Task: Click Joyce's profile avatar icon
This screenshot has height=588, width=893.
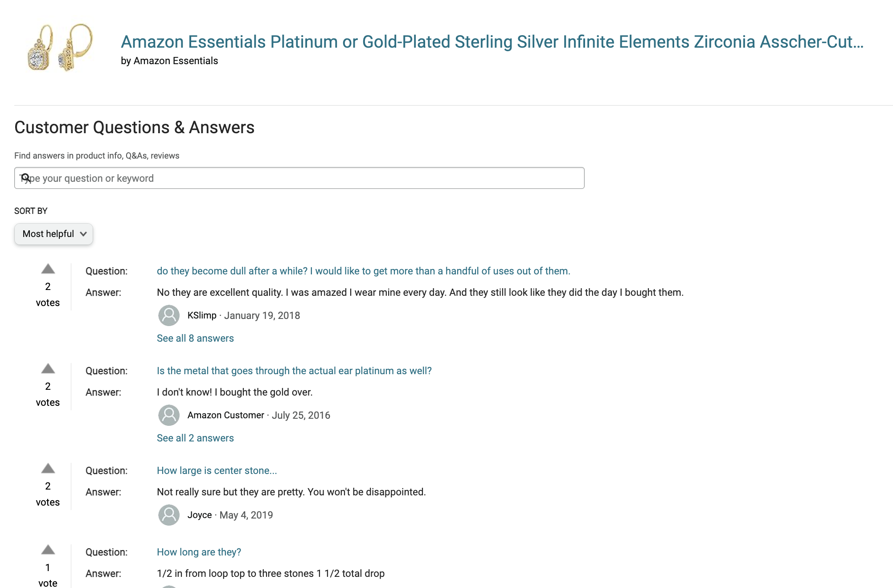Action: [169, 515]
